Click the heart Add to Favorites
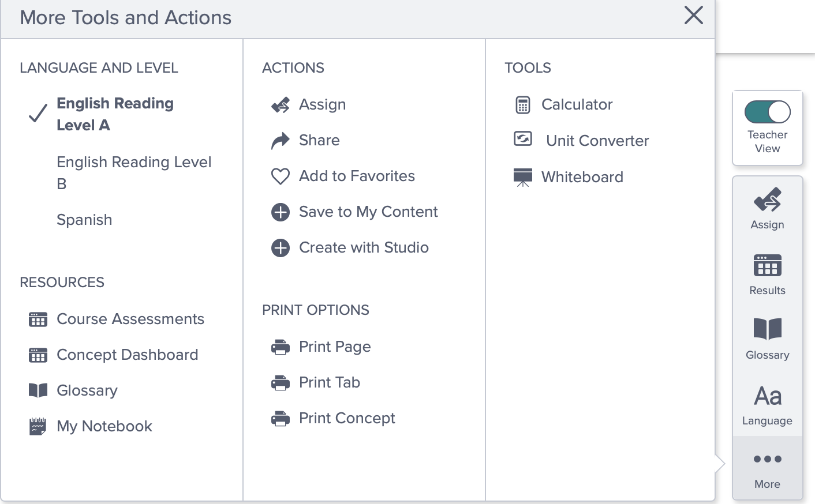Screen dimensions: 815x504 tap(343, 176)
